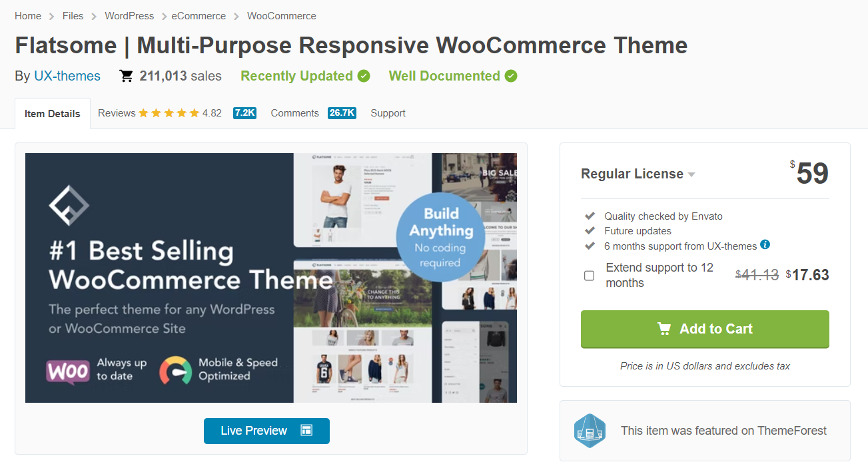Click the shopping cart sales icon

(126, 76)
